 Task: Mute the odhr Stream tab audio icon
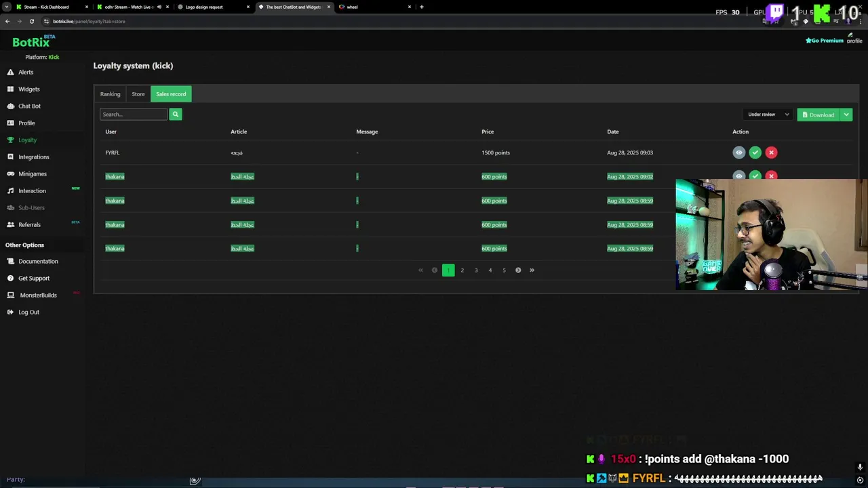pos(159,7)
